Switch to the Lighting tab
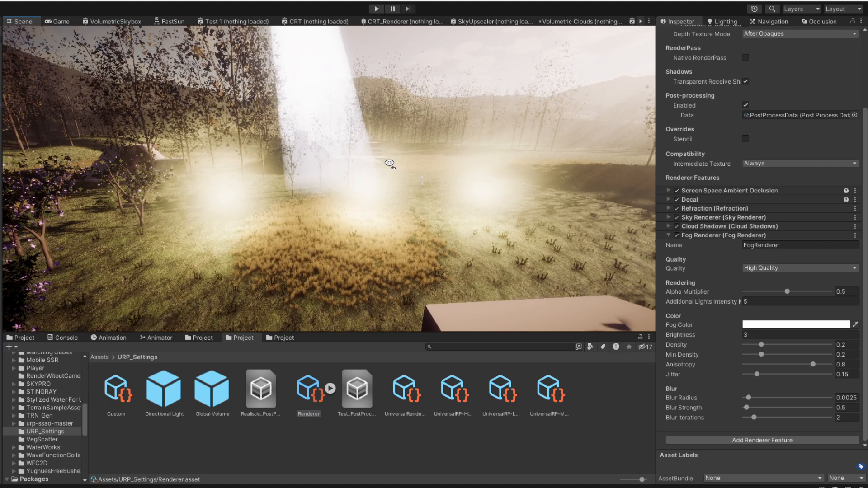Image resolution: width=868 pixels, height=488 pixels. pyautogui.click(x=722, y=21)
